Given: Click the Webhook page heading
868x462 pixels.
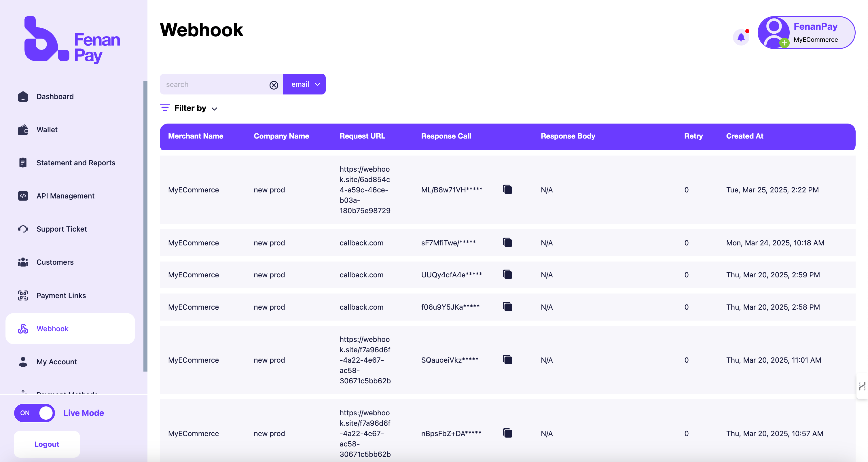Looking at the screenshot, I should (201, 30).
